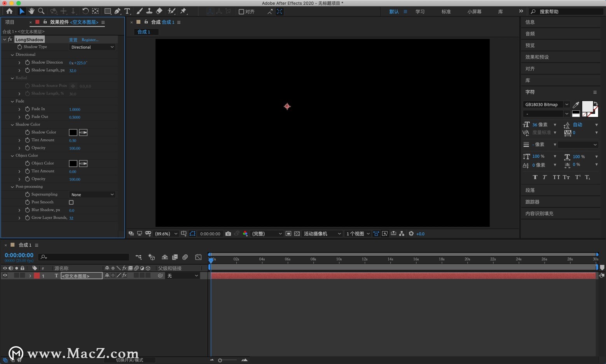Viewport: 606px width, 364px height.
Task: Click the timeline zoom slider handle
Action: point(220,361)
